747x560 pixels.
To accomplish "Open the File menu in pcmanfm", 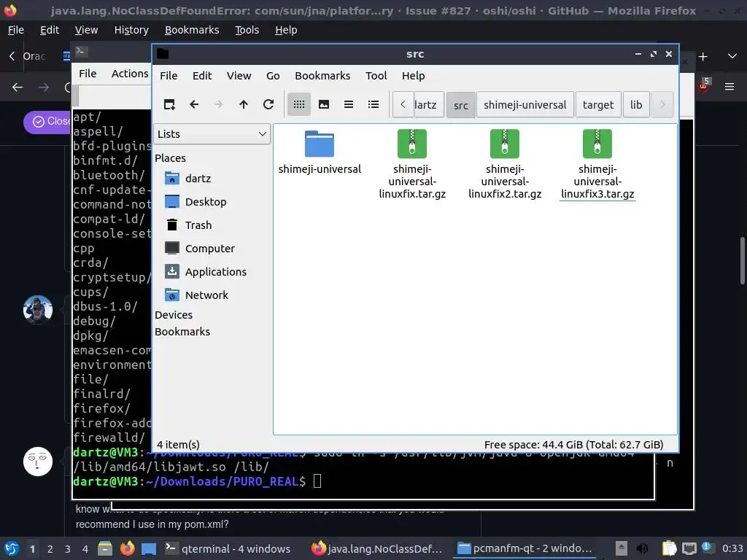I will [169, 76].
